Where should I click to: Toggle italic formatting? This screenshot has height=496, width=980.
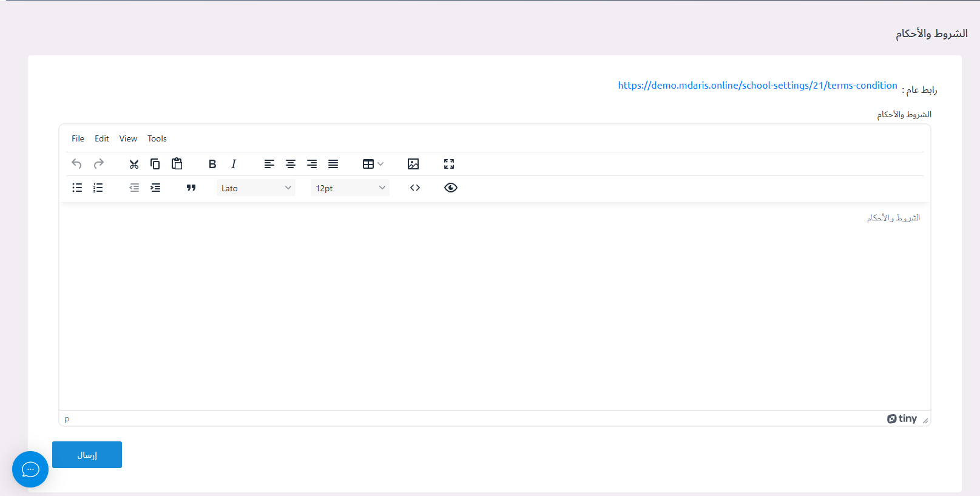coord(234,164)
